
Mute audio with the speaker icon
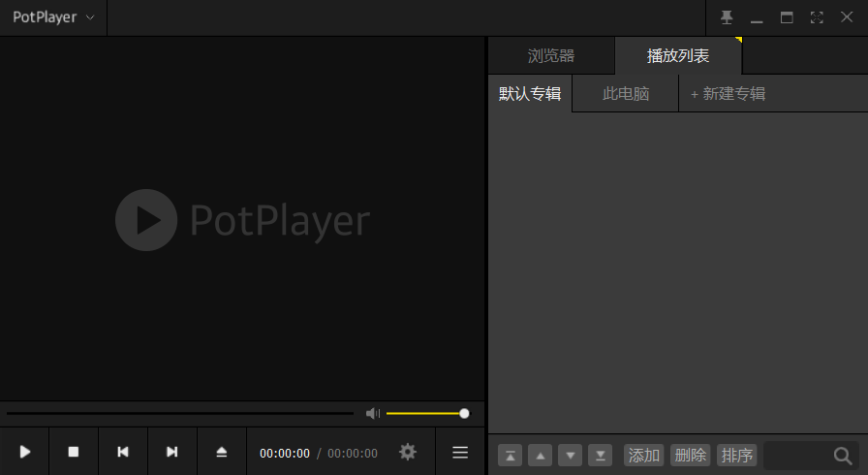pyautogui.click(x=373, y=413)
